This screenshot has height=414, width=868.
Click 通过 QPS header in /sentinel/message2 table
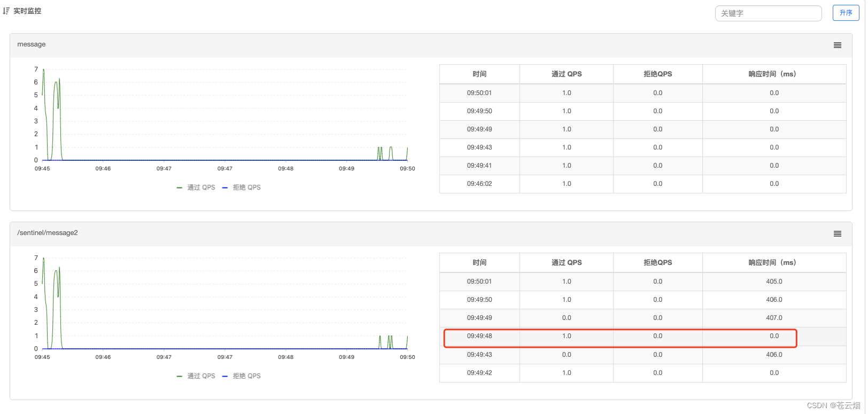coord(567,263)
